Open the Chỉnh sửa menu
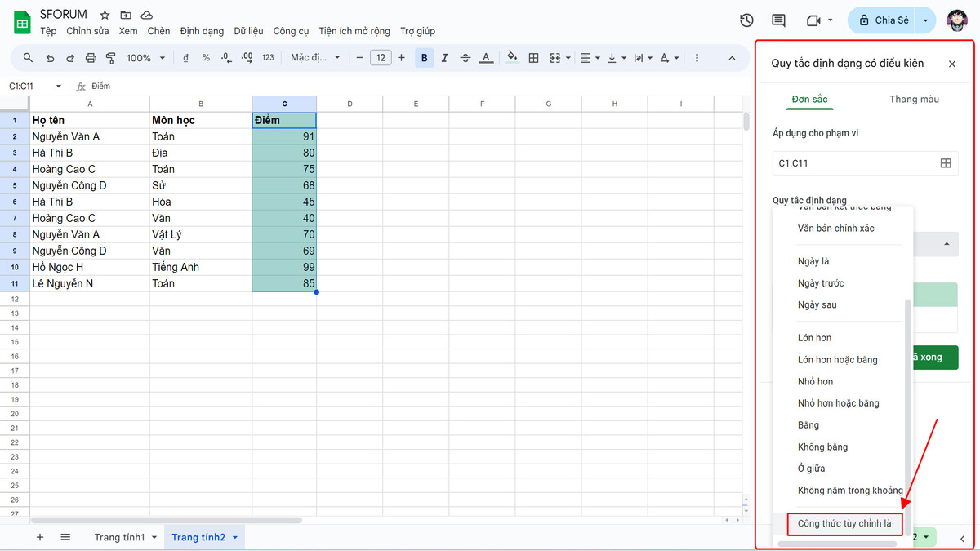This screenshot has width=980, height=551. click(87, 31)
